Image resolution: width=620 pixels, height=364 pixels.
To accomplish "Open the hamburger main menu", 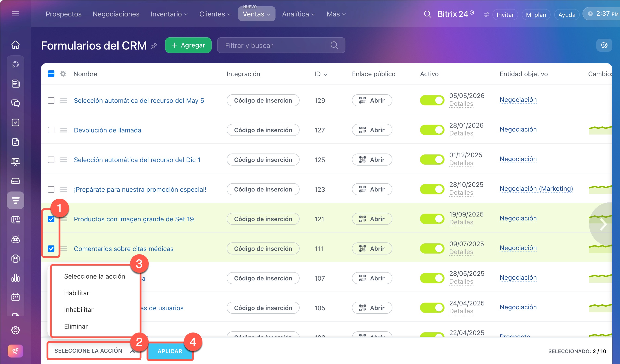I will 15,13.
